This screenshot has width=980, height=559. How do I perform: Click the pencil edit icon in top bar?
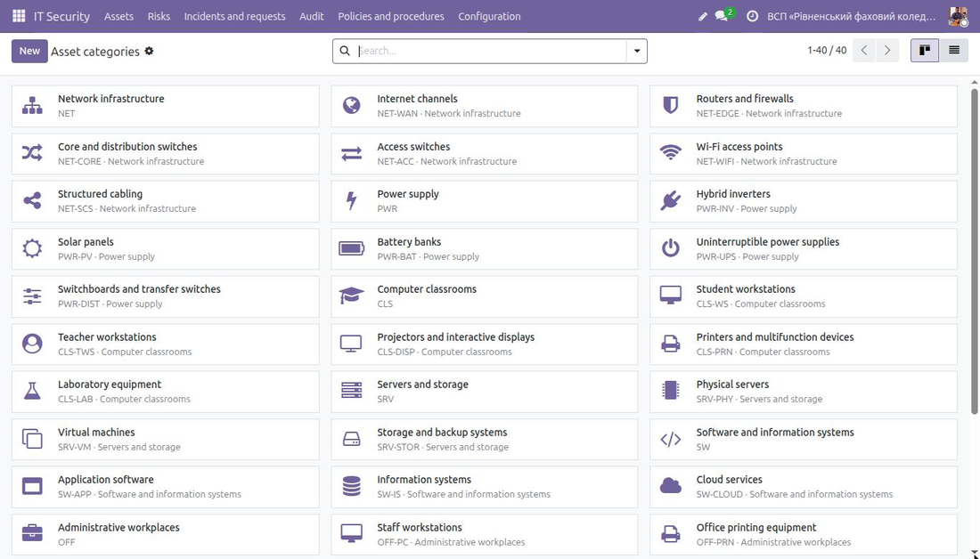pos(703,16)
